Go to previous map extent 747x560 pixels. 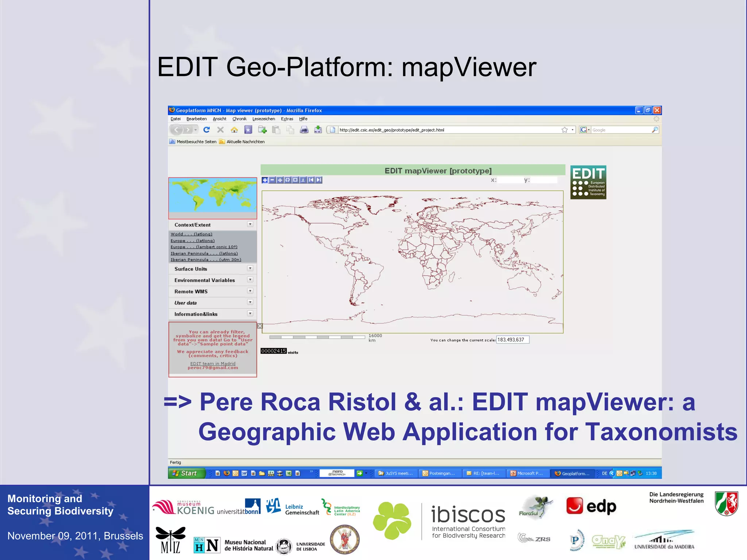pos(311,180)
